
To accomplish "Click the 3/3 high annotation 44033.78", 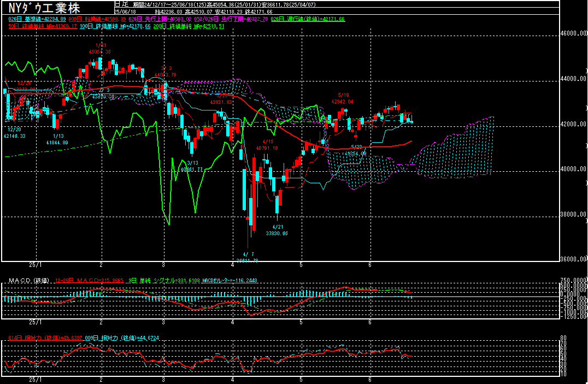I will point(166,72).
